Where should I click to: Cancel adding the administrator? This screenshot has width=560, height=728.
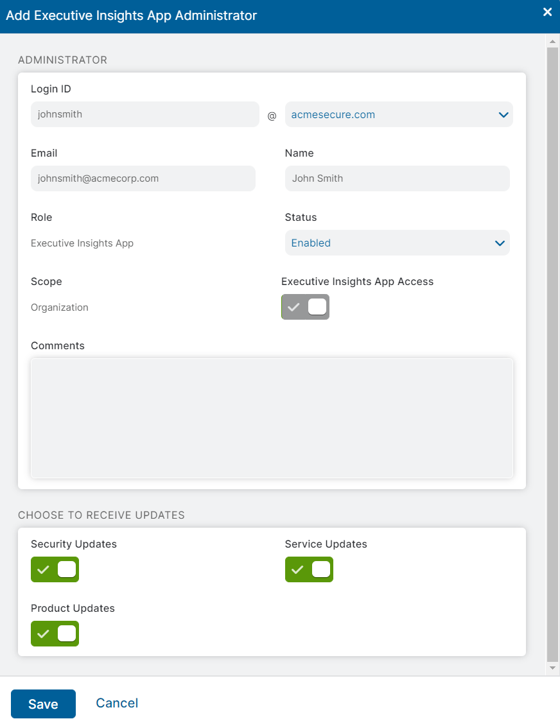point(116,703)
